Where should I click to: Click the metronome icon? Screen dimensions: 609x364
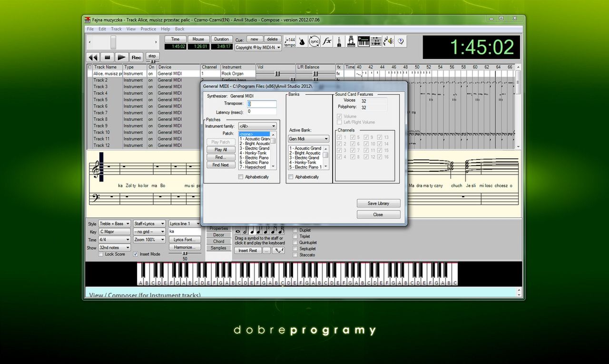pyautogui.click(x=302, y=42)
